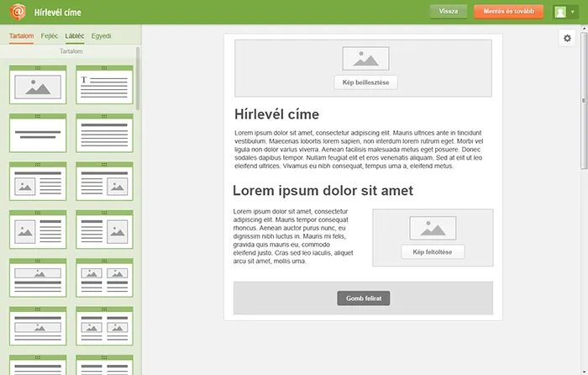This screenshot has height=375, width=588.
Task: Click the Gomb felirat button
Action: [x=364, y=298]
